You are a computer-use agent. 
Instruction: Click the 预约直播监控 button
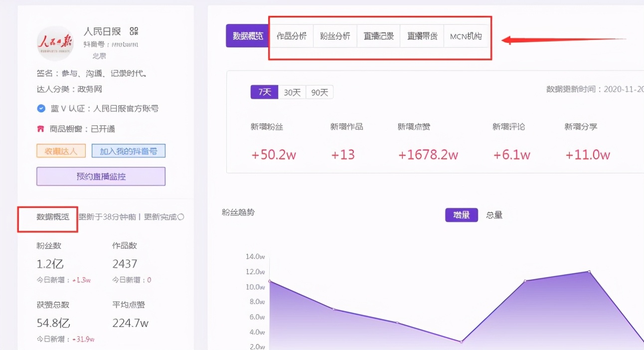pyautogui.click(x=101, y=176)
